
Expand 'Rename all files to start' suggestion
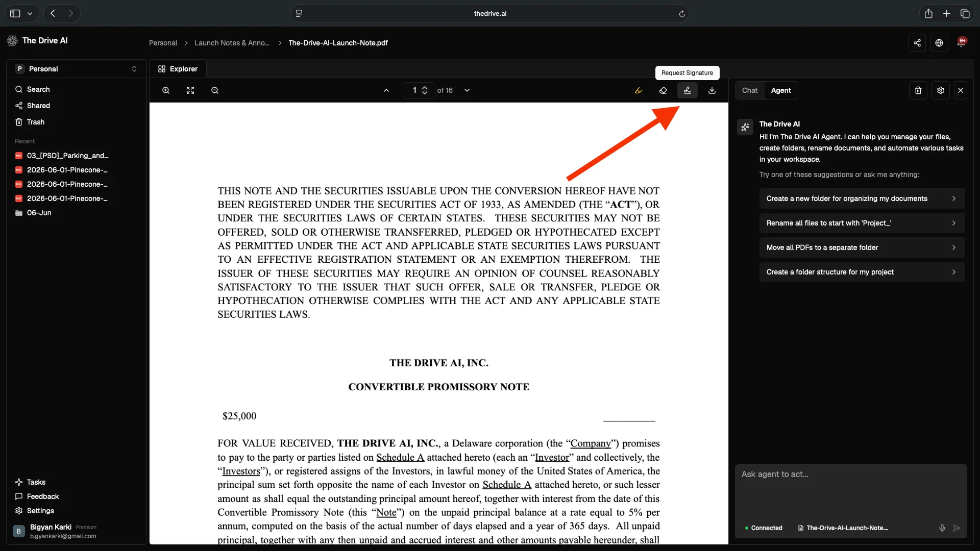[x=862, y=223]
